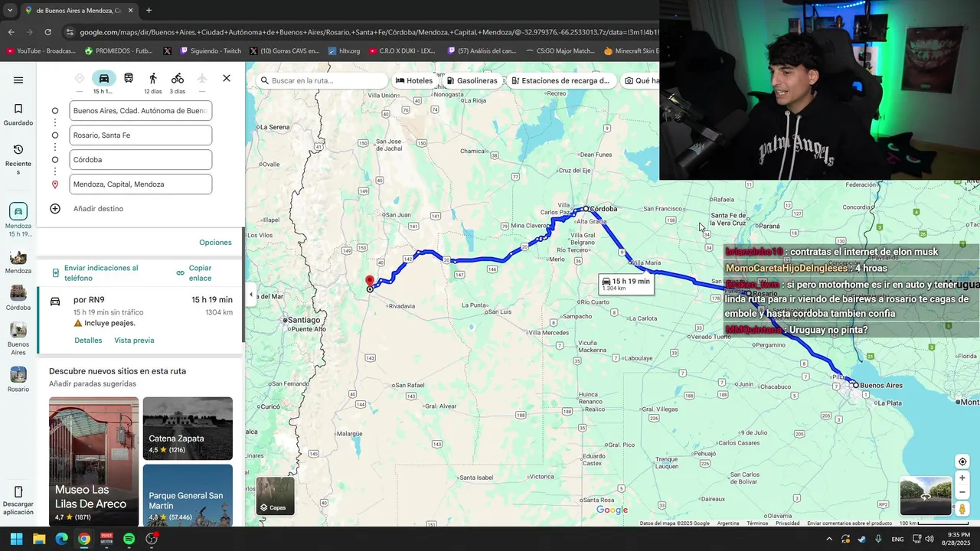Select the walking travel mode icon

pos(153,78)
